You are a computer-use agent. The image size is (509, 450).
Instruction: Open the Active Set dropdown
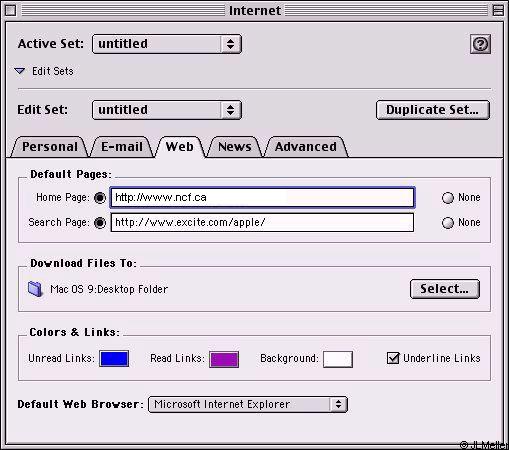[167, 44]
